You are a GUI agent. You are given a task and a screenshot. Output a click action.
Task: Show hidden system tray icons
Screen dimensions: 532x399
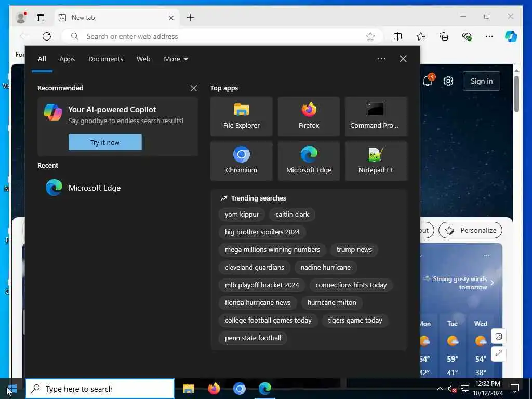pyautogui.click(x=440, y=389)
